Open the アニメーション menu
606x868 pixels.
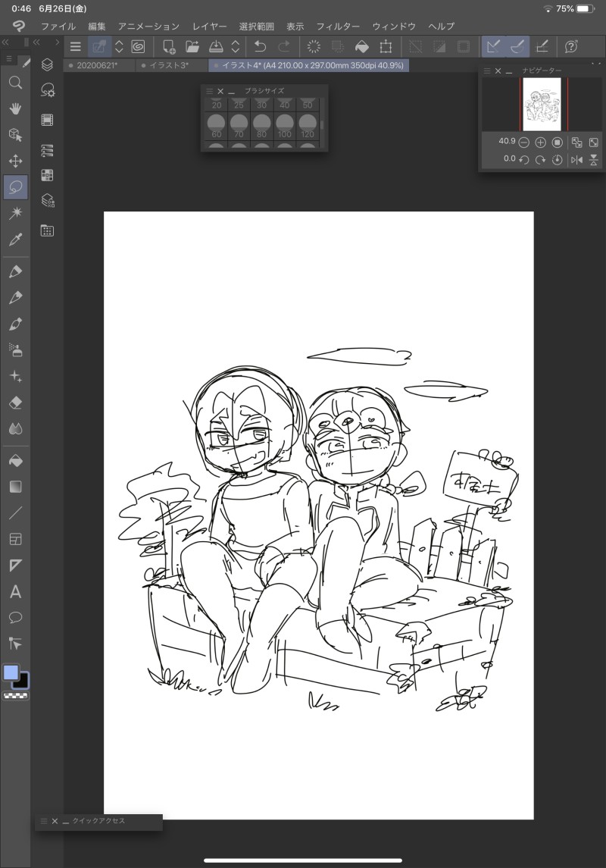tap(148, 26)
